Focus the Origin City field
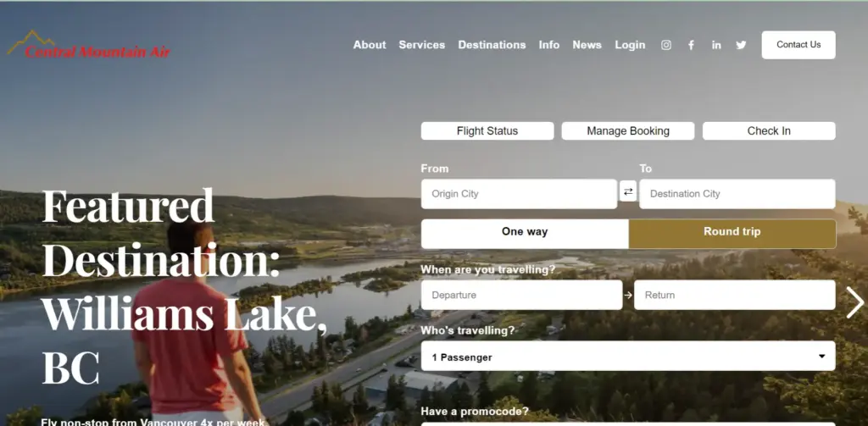Viewport: 868px width, 426px height. tap(519, 194)
